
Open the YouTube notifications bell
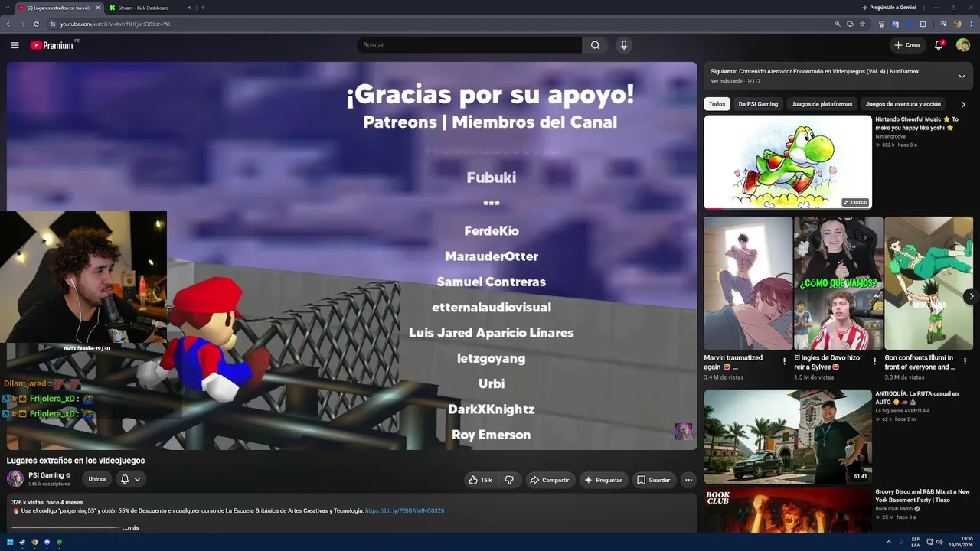[939, 45]
